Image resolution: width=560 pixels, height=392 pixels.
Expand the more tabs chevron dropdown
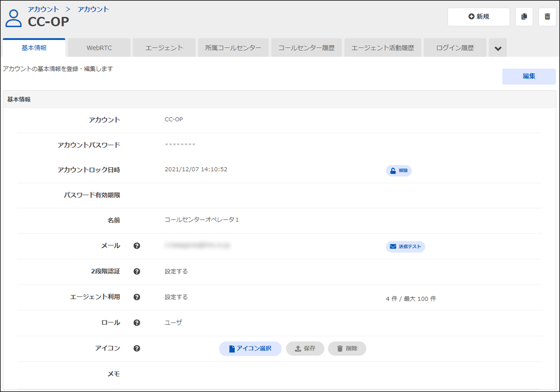(x=498, y=48)
